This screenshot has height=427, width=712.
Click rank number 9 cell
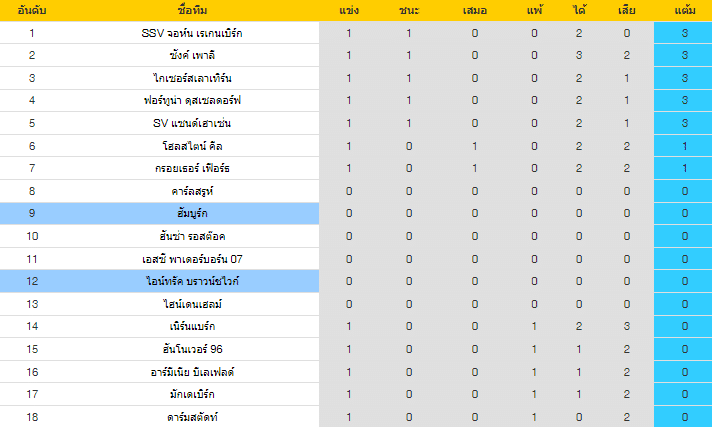coord(32,214)
